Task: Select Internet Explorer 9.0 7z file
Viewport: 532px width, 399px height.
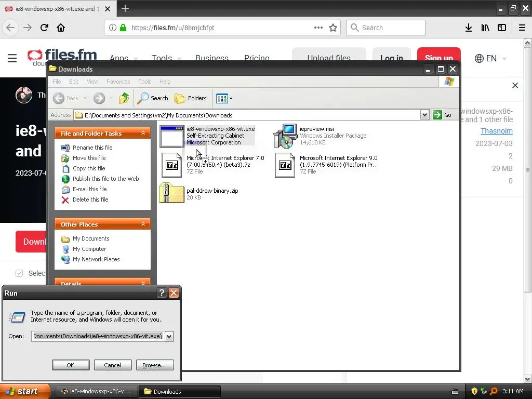Action: point(285,165)
